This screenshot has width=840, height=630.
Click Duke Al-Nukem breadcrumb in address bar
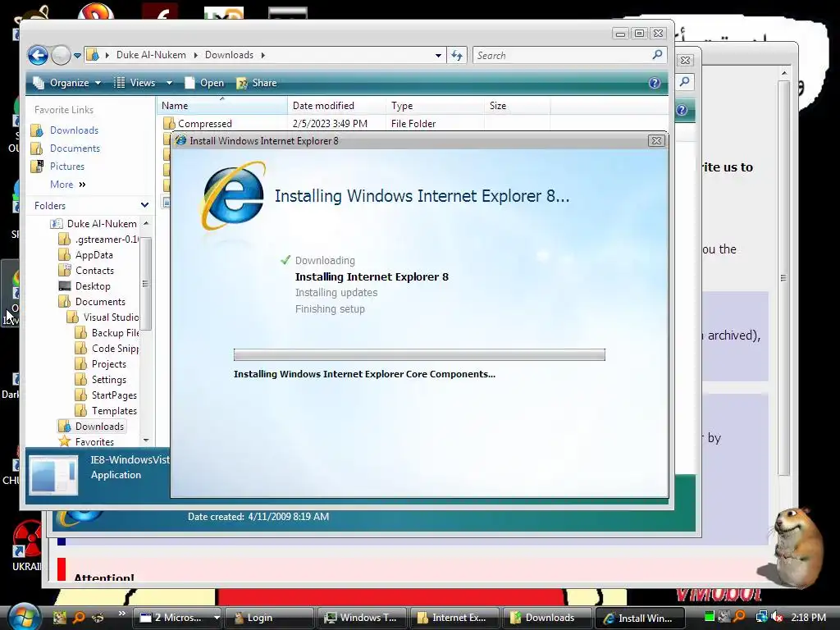click(x=151, y=55)
